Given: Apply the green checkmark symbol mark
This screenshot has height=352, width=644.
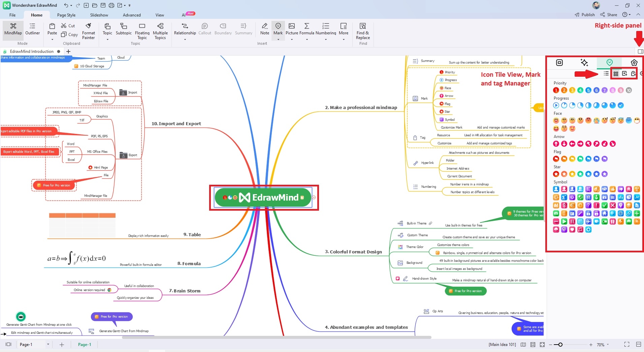Looking at the screenshot, I should pyautogui.click(x=605, y=205).
